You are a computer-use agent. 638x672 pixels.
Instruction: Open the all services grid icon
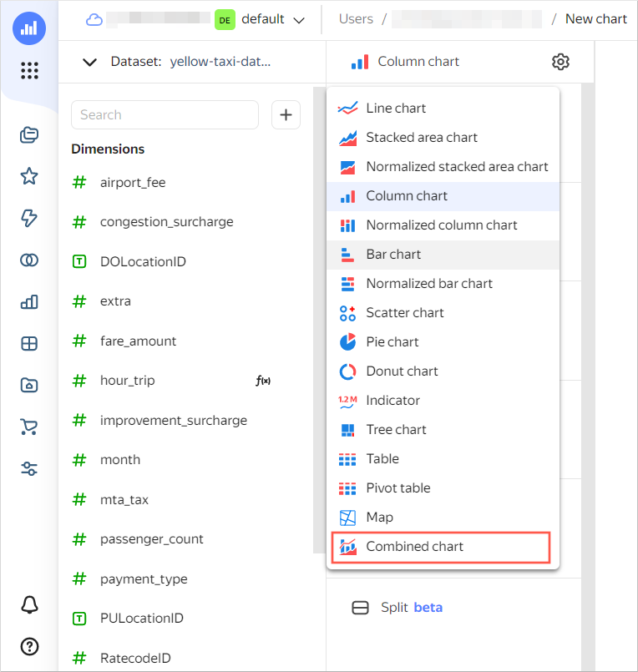pyautogui.click(x=29, y=71)
